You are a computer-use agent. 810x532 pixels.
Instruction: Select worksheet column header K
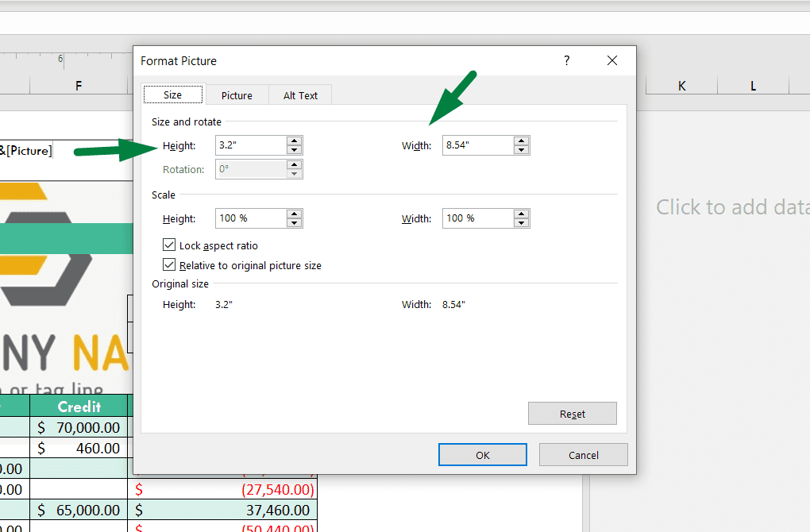tap(680, 85)
